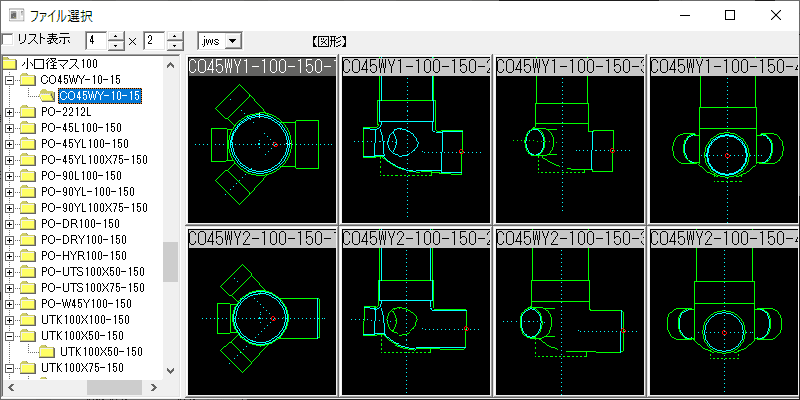The height and width of the screenshot is (400, 800).
Task: Expand the PO-2212L folder
Action: click(9, 112)
